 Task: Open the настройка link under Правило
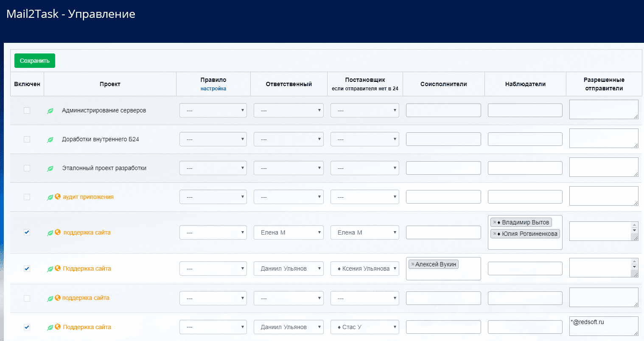213,89
